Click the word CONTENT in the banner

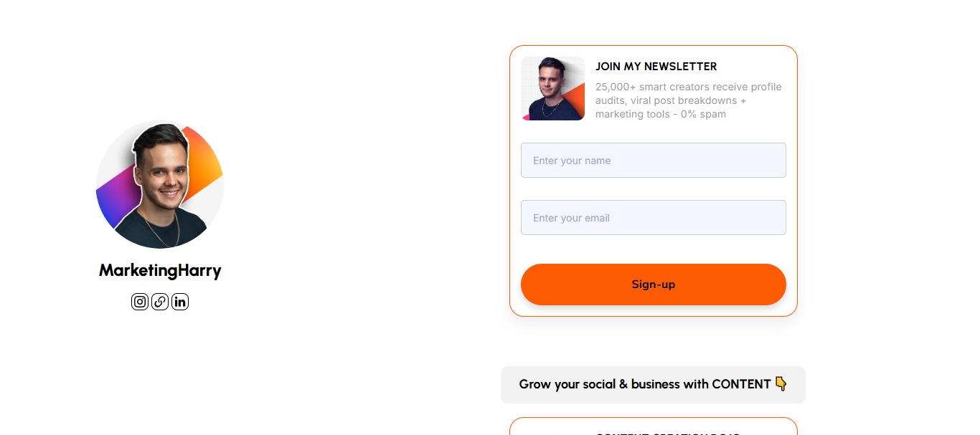[741, 384]
